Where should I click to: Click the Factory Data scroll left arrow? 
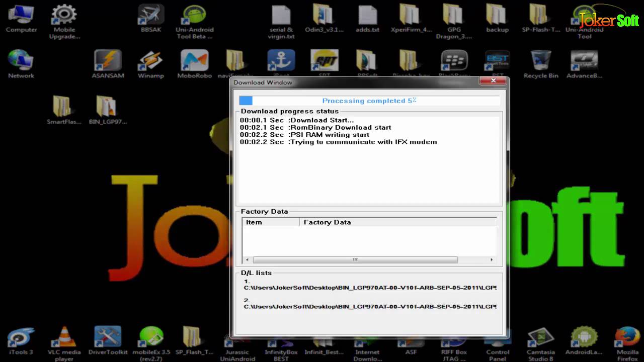pos(247,260)
